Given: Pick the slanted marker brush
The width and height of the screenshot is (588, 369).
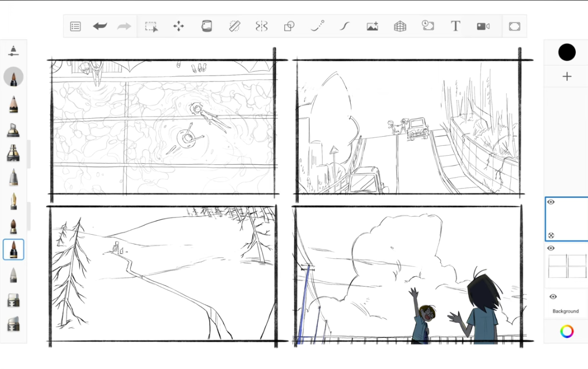Looking at the screenshot, I should coord(13,130).
